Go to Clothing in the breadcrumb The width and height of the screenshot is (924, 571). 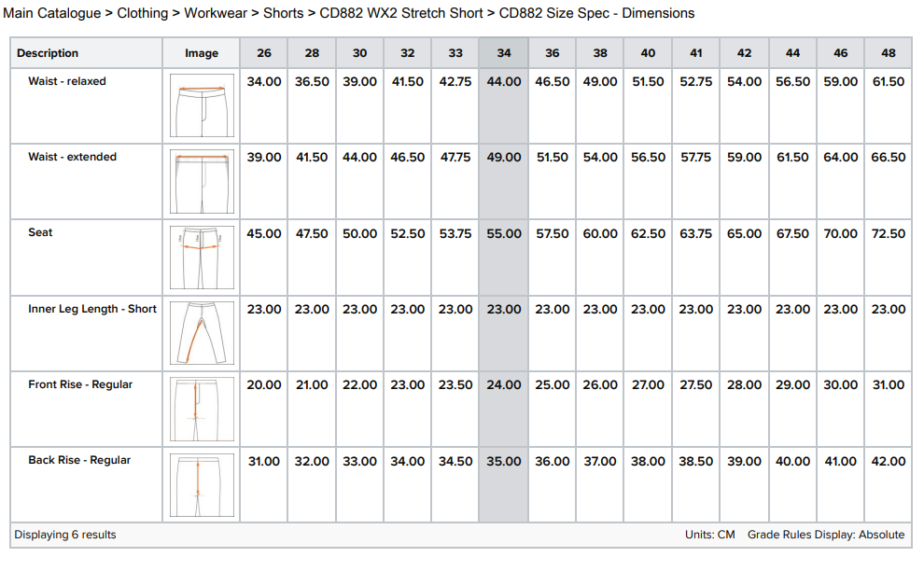coord(142,13)
